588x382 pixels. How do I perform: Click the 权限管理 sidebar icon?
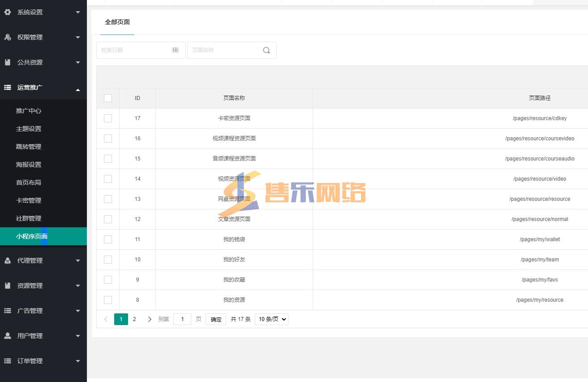pos(8,37)
